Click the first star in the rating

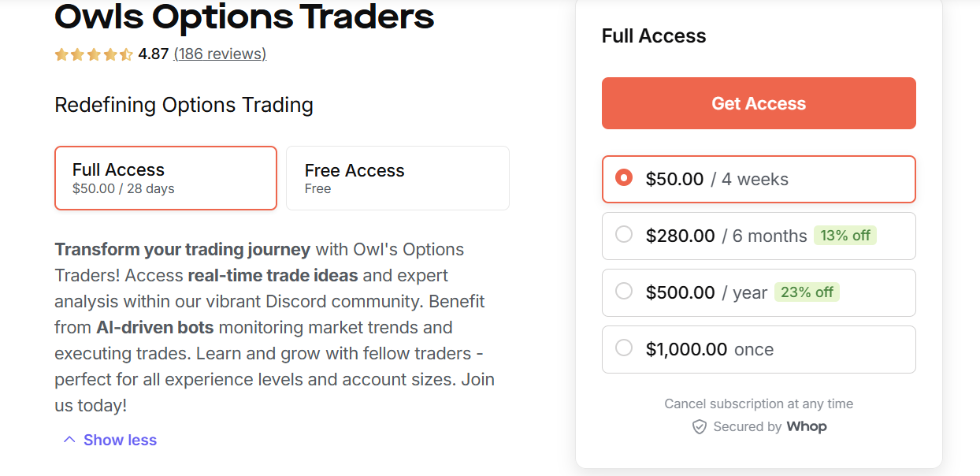[x=61, y=54]
